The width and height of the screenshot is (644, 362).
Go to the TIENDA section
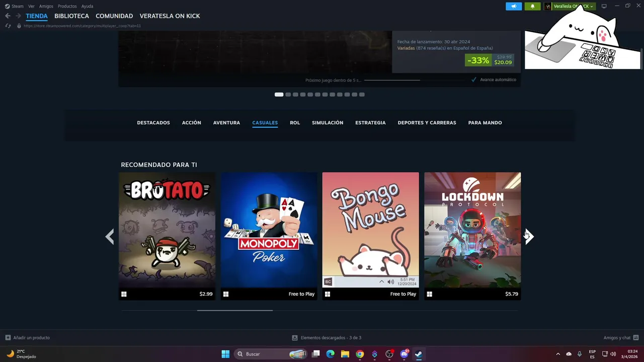[37, 16]
